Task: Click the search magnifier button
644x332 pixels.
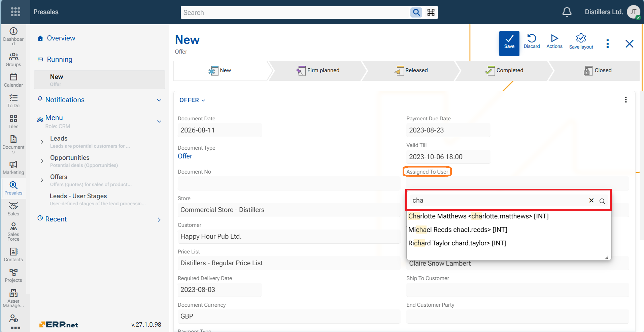Action: [416, 12]
